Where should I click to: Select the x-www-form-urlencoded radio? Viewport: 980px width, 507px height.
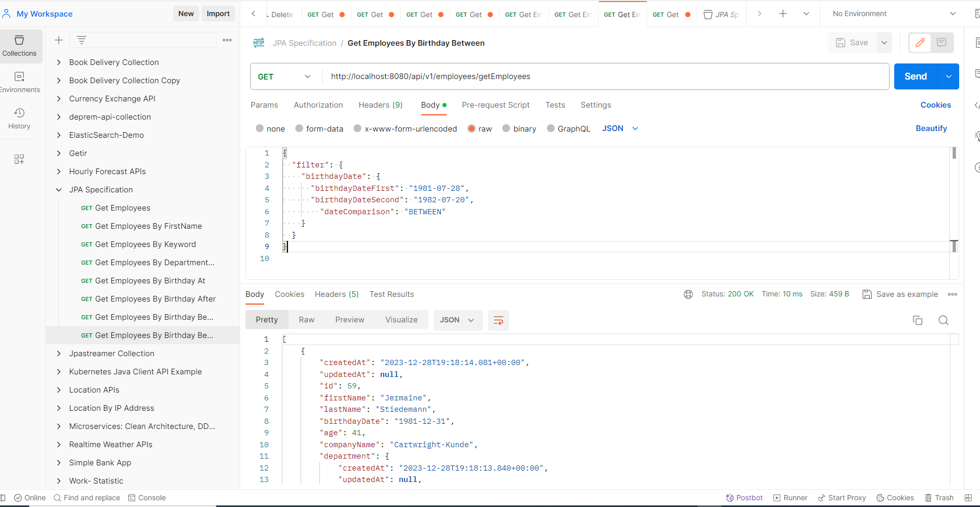(x=357, y=128)
